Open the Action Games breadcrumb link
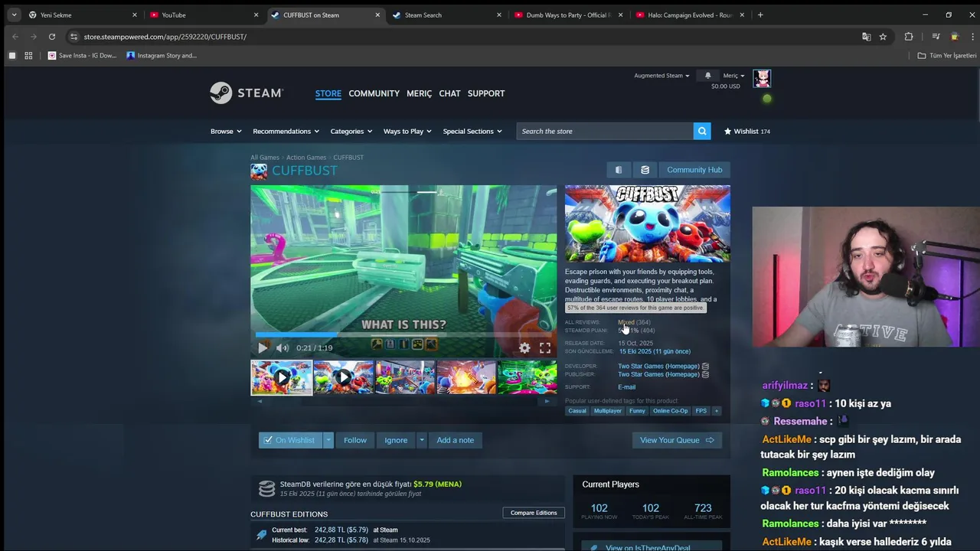The width and height of the screenshot is (980, 551). 306,158
